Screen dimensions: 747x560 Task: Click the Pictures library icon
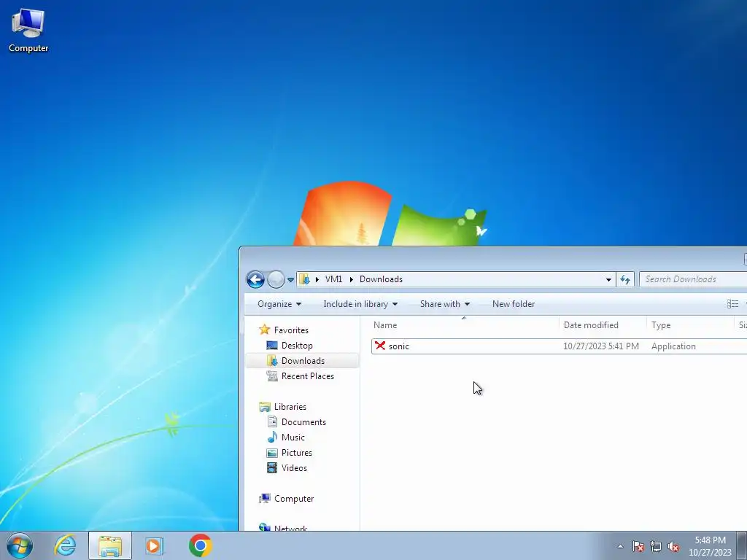tap(272, 452)
